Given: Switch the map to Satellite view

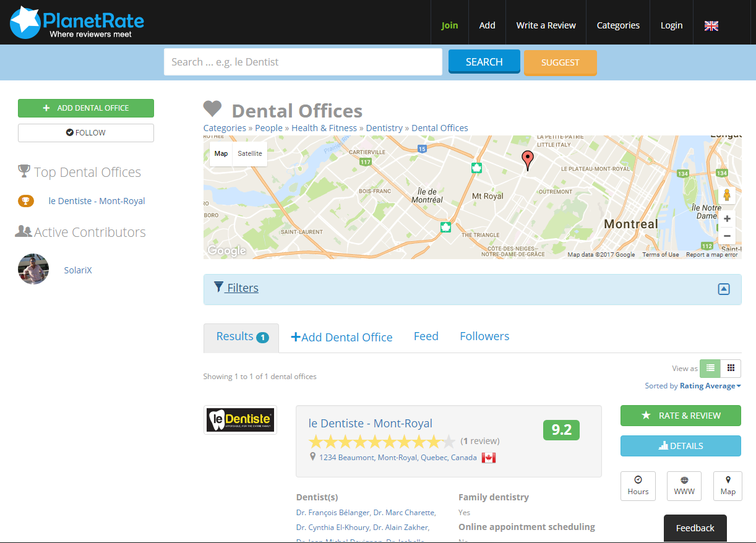Looking at the screenshot, I should coord(250,153).
